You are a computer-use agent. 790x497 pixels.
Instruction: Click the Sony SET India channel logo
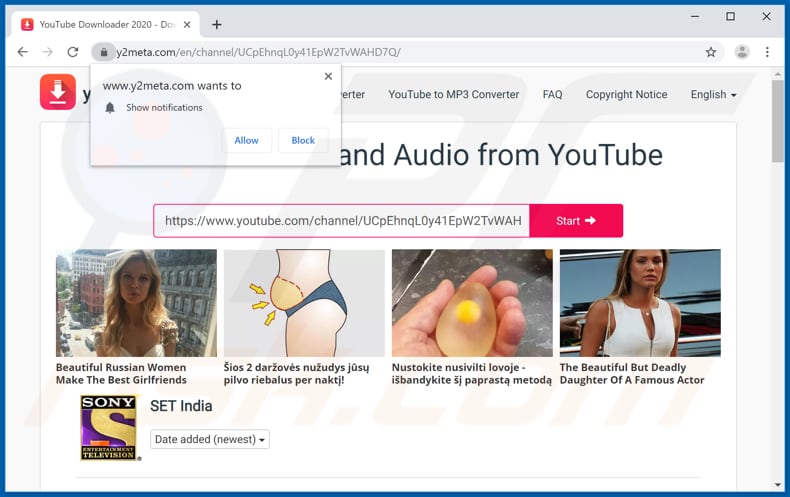coord(108,427)
